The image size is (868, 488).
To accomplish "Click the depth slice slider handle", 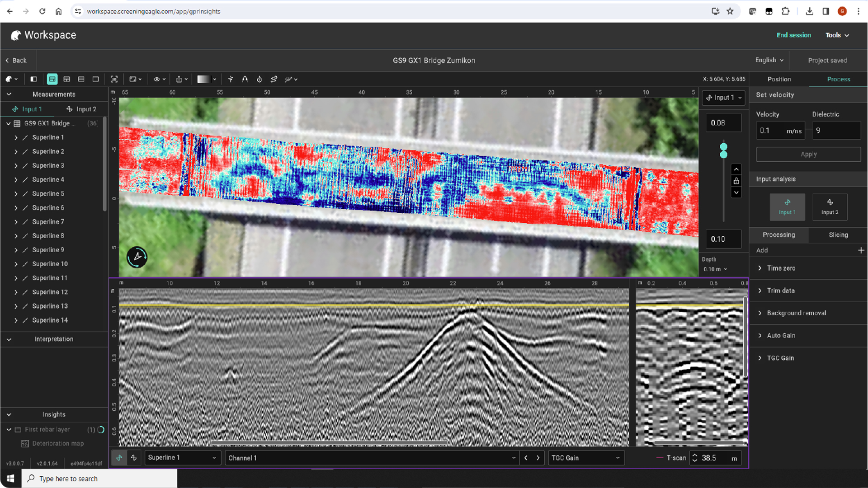I will point(723,151).
